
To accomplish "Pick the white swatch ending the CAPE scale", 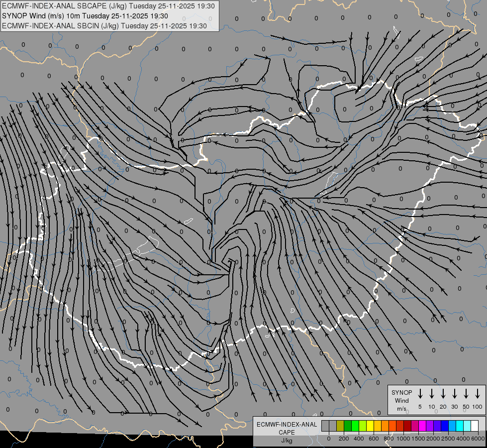I will point(475,426).
